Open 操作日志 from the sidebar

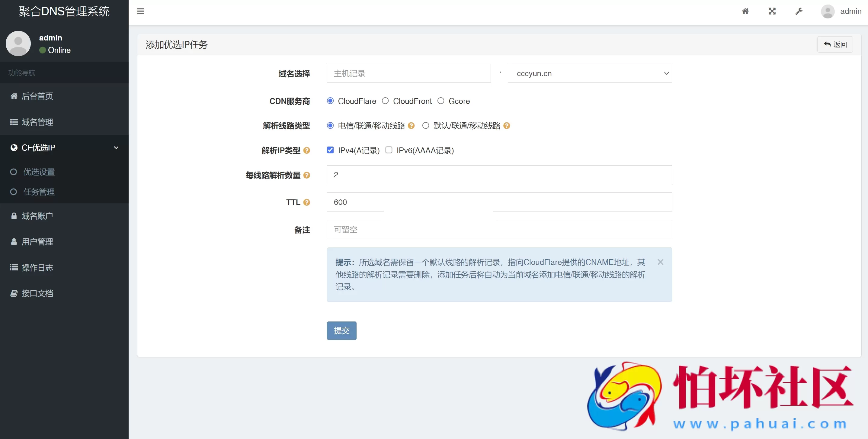tap(37, 267)
